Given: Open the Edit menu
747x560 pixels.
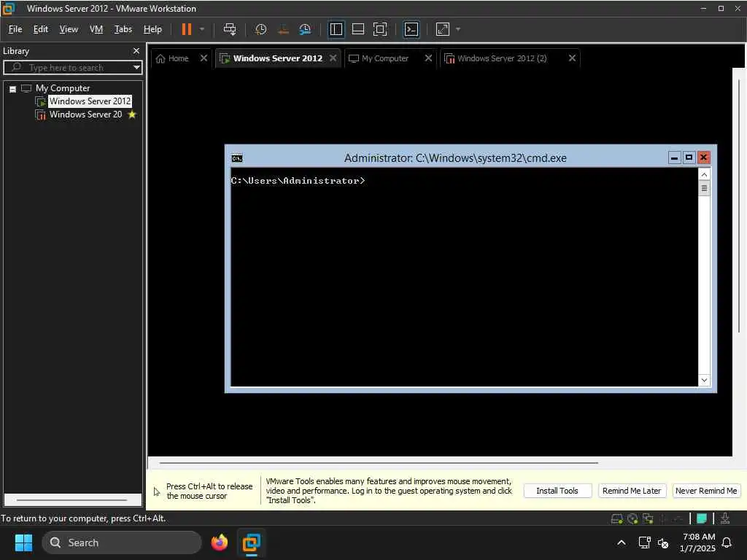Looking at the screenshot, I should point(41,29).
